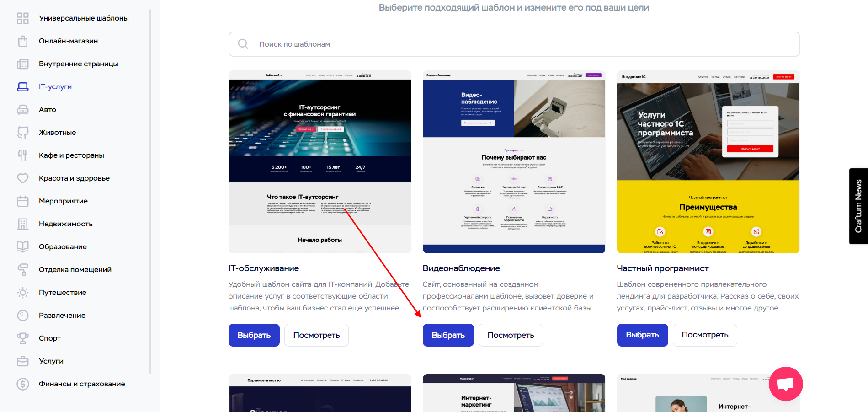
Task: Click the template search field
Action: click(x=514, y=44)
